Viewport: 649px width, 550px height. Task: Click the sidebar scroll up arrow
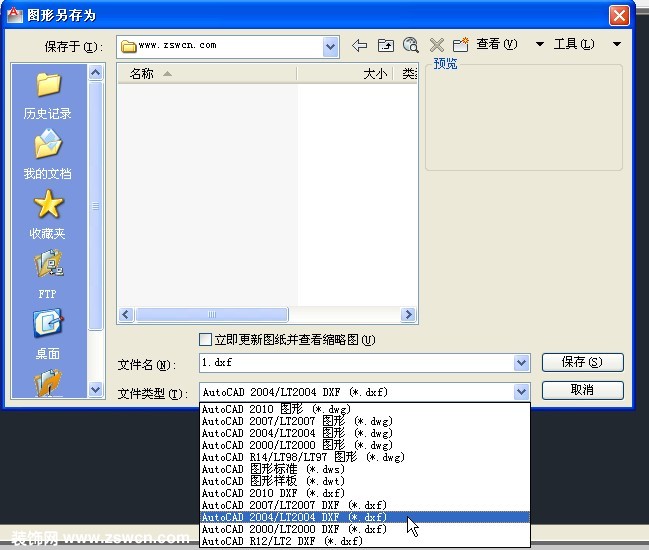click(x=96, y=73)
